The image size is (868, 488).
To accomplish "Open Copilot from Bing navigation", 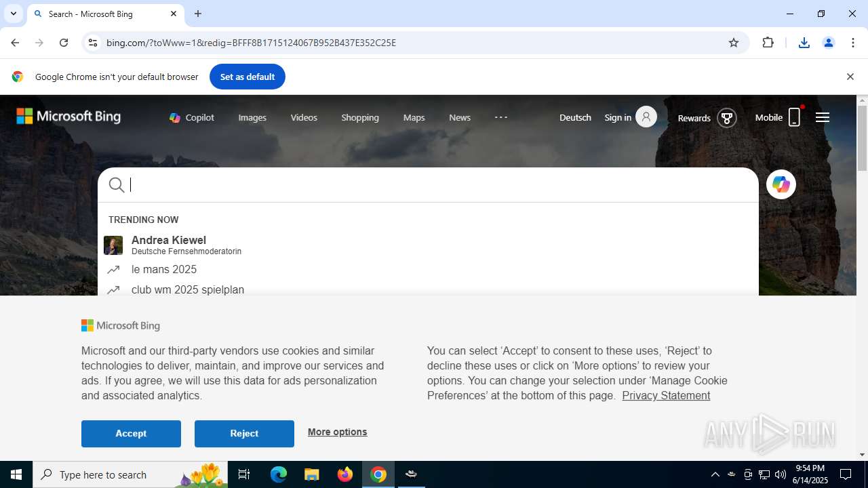I will click(192, 117).
